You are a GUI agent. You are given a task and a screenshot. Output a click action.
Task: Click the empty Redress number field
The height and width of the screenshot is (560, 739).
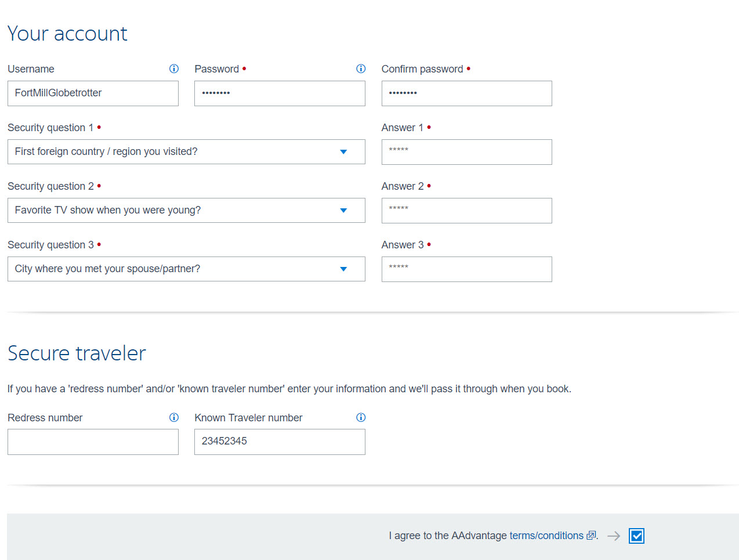tap(93, 442)
